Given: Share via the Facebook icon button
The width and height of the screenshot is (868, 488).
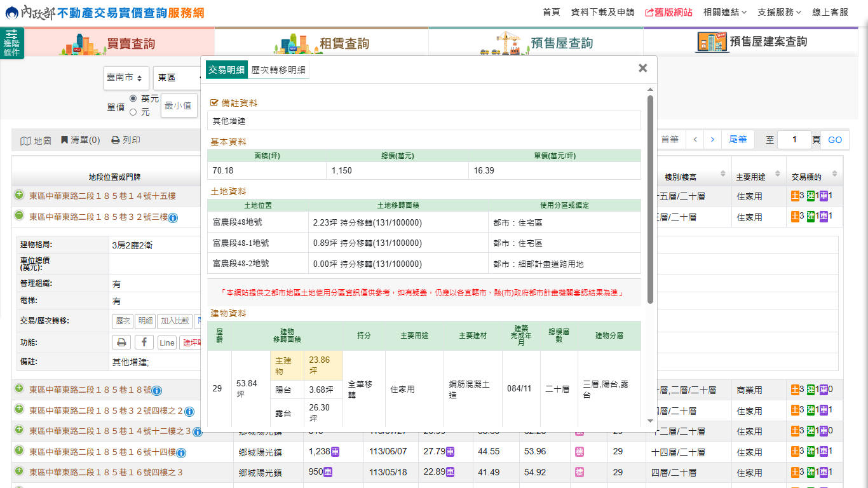Looking at the screenshot, I should pyautogui.click(x=144, y=342).
